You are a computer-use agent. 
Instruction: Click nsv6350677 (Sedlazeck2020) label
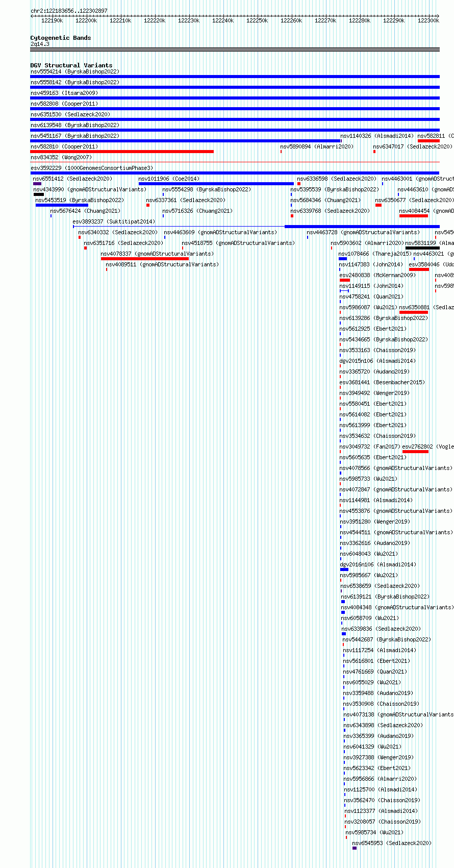click(x=415, y=201)
